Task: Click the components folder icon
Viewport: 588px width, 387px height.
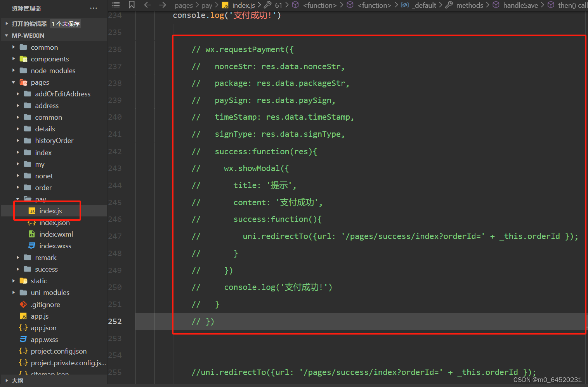Action: tap(23, 59)
